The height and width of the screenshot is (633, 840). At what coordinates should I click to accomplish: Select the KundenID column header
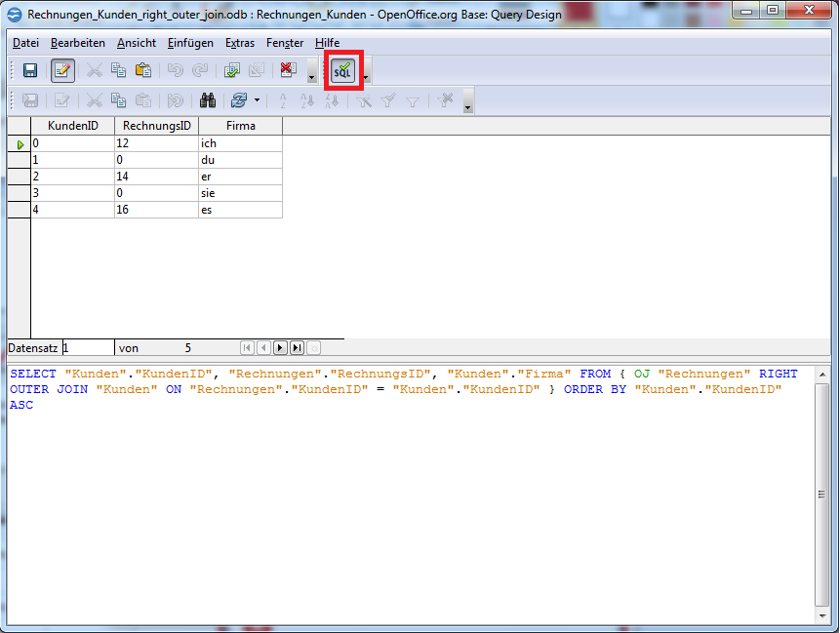coord(73,126)
